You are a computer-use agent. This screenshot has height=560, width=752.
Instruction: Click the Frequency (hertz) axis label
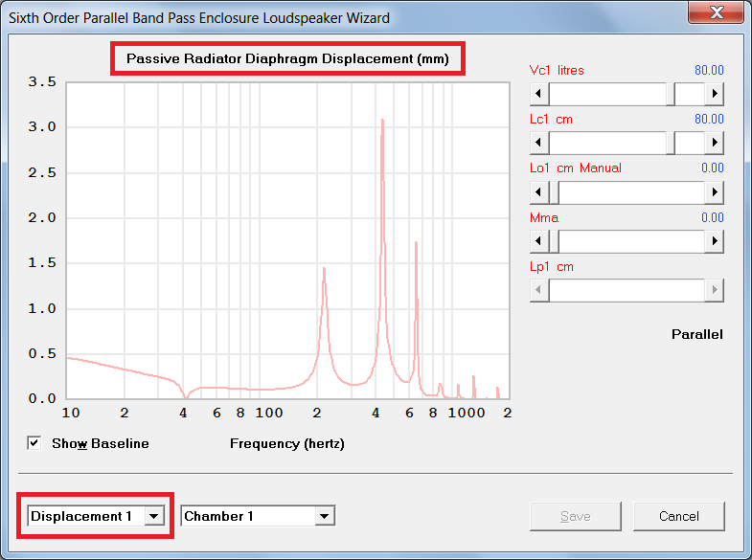click(287, 443)
